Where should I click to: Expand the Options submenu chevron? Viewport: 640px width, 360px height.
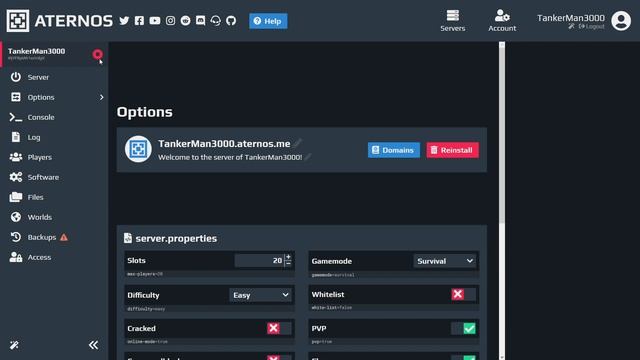pos(101,97)
